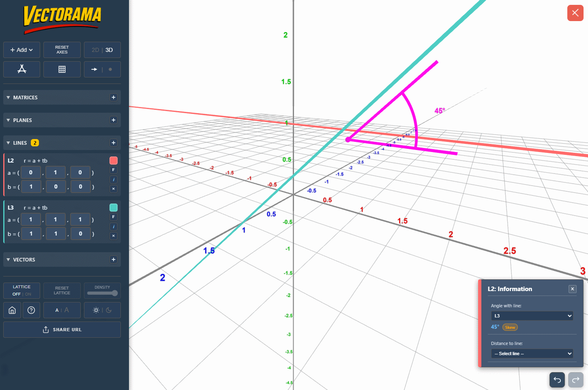Go to home with house icon
The width and height of the screenshot is (588, 390).
point(12,310)
